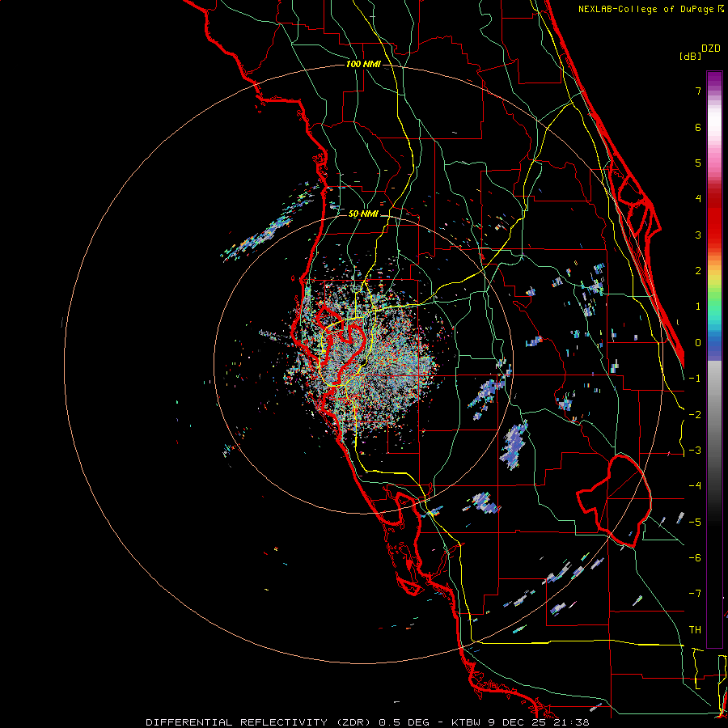728x728 pixels.
Task: Select the 6 dB scale label
Action: click(x=698, y=127)
